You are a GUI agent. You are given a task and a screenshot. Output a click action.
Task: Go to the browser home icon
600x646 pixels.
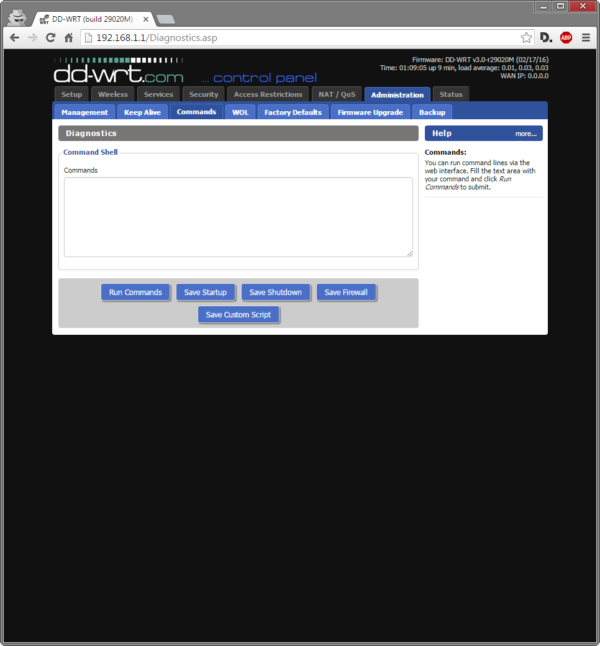68,38
